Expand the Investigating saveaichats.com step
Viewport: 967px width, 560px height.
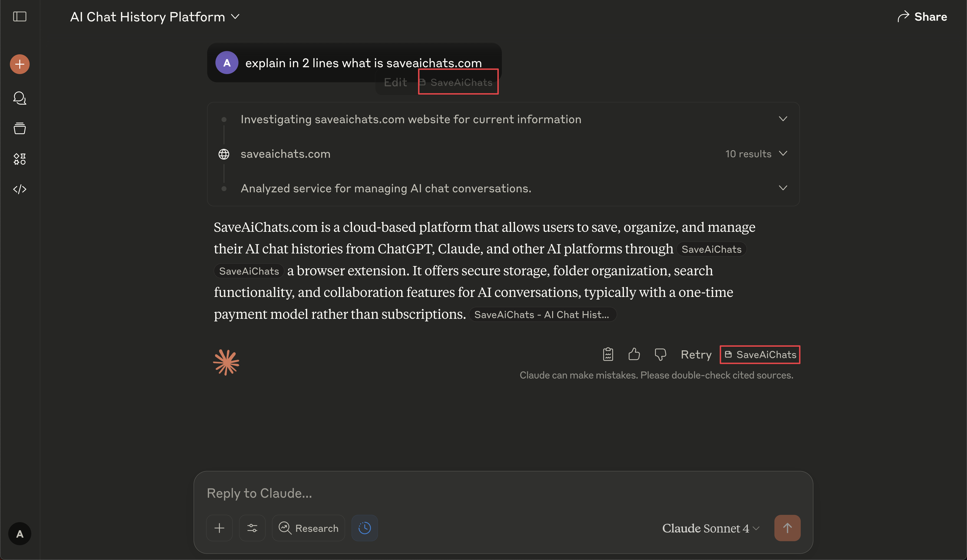point(503,119)
